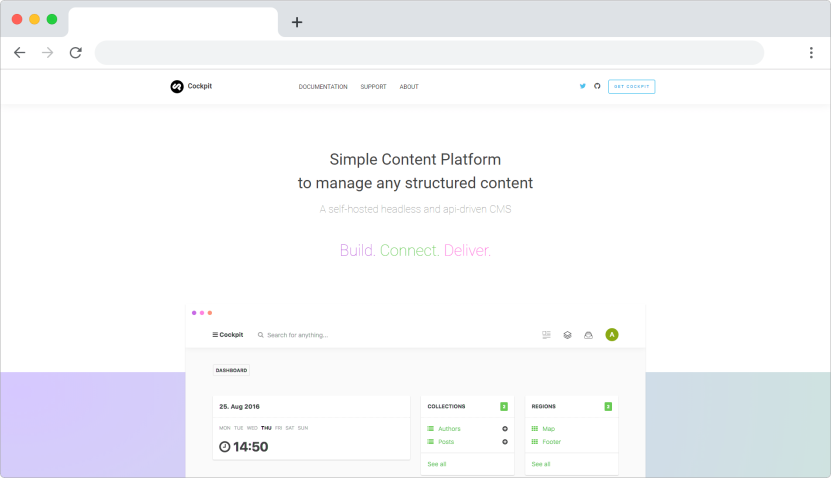Click the empty active browser tab
The width and height of the screenshot is (831, 478).
pyautogui.click(x=173, y=22)
